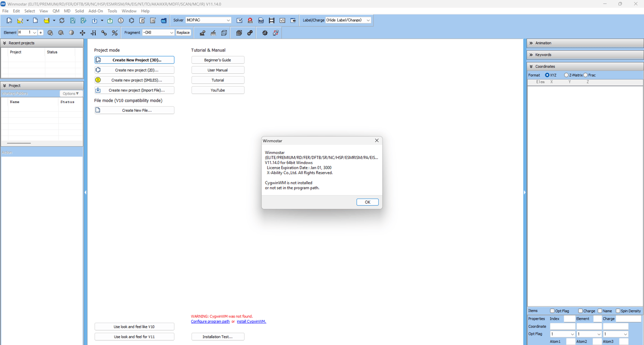The width and height of the screenshot is (644, 345).
Task: Click the gear settings toolbar icon
Action: coord(265,33)
